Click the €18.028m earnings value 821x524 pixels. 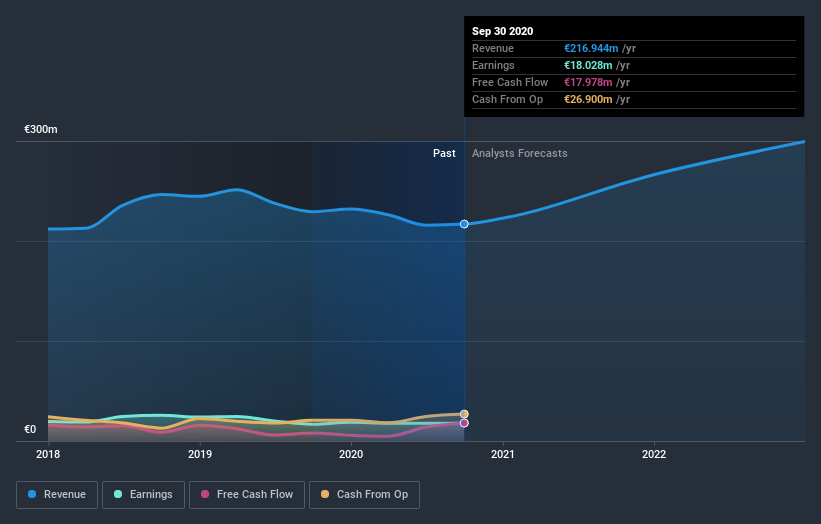coord(588,65)
